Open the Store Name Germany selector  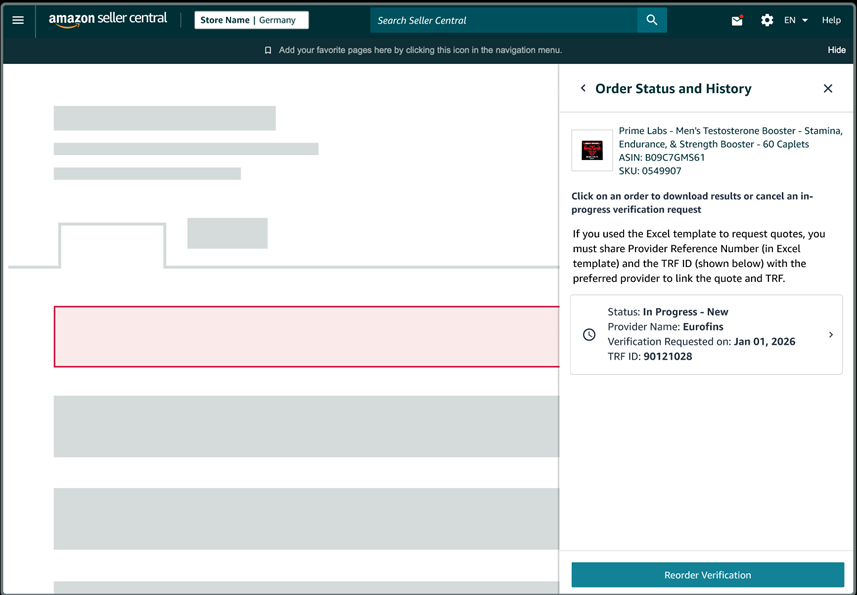pyautogui.click(x=251, y=20)
